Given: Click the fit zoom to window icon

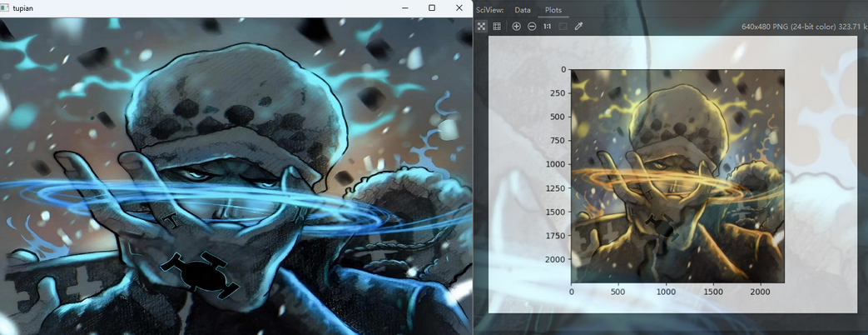Looking at the screenshot, I should click(x=563, y=26).
